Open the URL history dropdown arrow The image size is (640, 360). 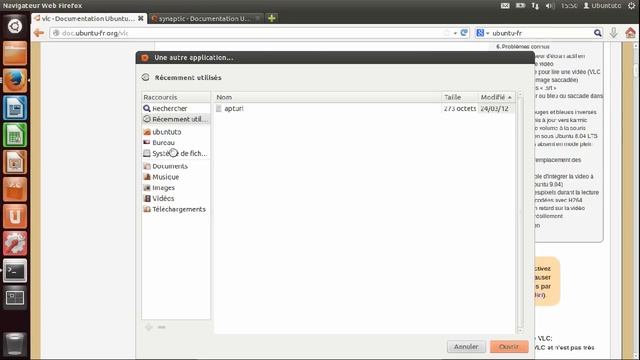tap(455, 33)
